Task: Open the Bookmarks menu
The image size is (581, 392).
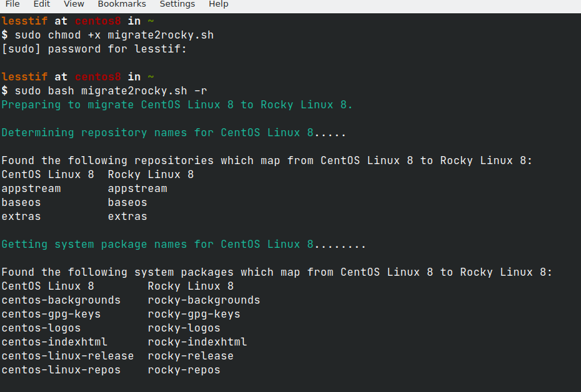Action: [x=122, y=4]
